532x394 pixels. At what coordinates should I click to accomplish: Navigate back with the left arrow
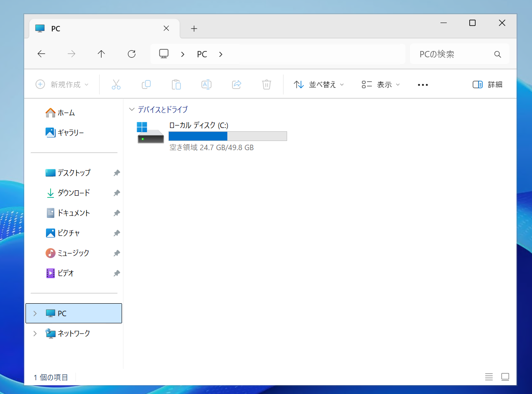(41, 54)
